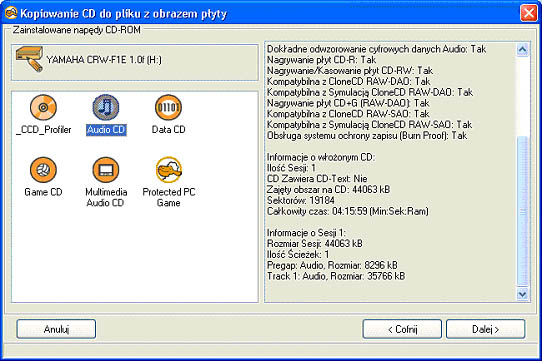
Task: Click the 'Track 1: Audio, Rozmiar: 35766 kB' line
Action: pyautogui.click(x=336, y=276)
